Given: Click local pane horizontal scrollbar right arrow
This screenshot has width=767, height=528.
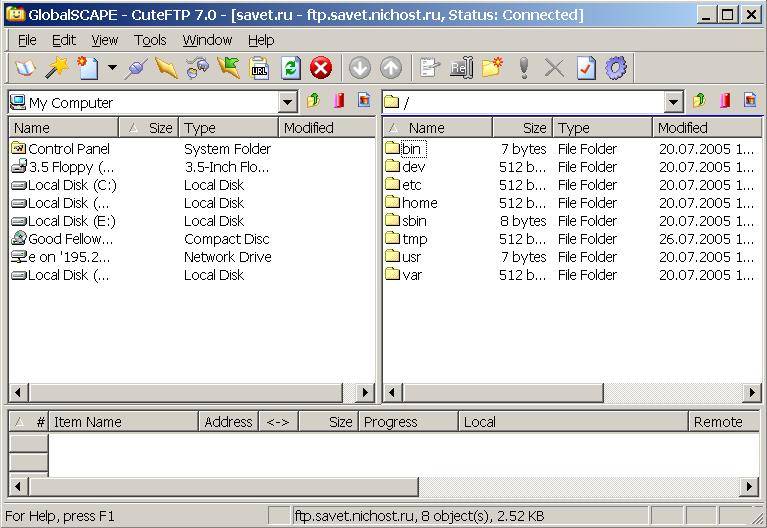Looking at the screenshot, I should pyautogui.click(x=365, y=392).
